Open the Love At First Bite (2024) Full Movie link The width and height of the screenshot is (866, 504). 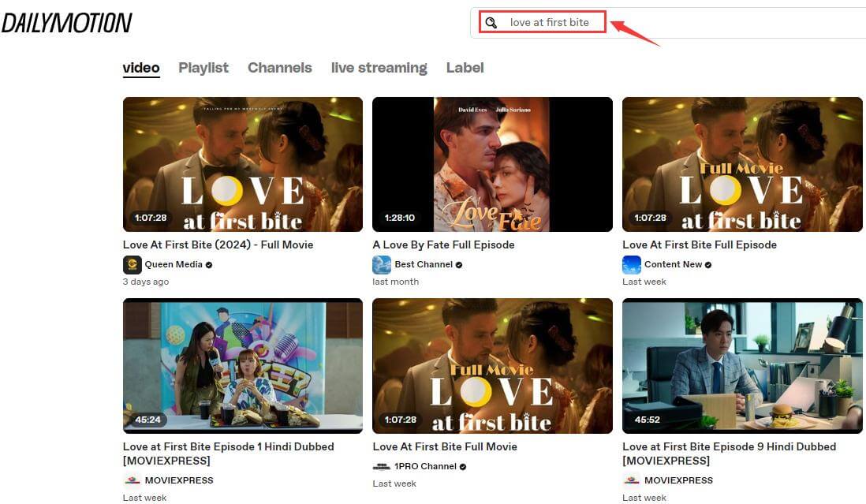[218, 245]
